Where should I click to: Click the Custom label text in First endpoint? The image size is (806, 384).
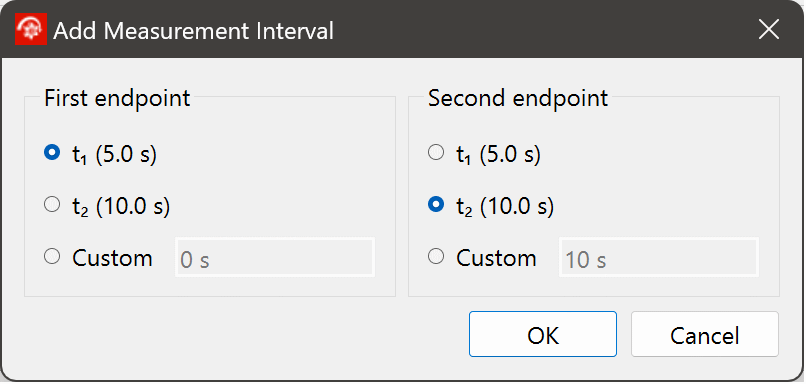pyautogui.click(x=112, y=258)
